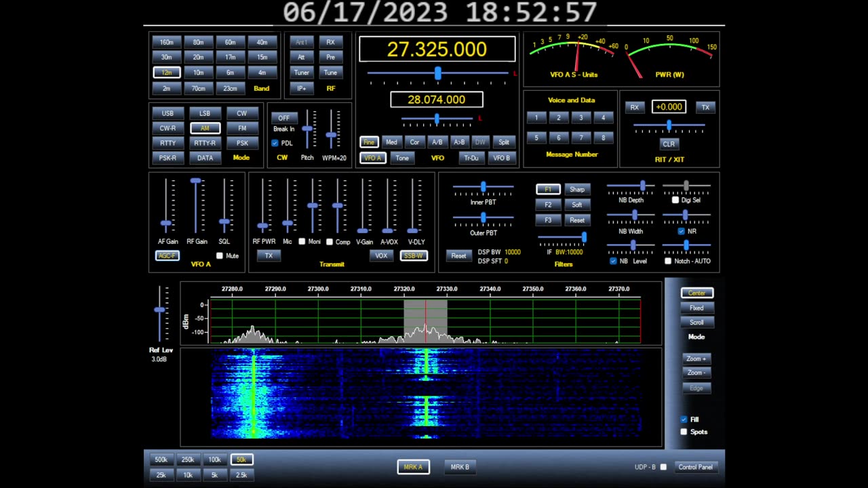Select Scroll scope mode
Image resolution: width=868 pixels, height=488 pixels.
(696, 323)
